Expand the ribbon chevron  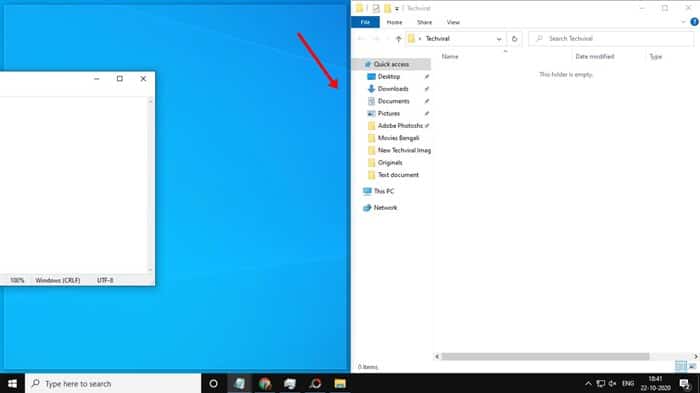click(x=683, y=22)
